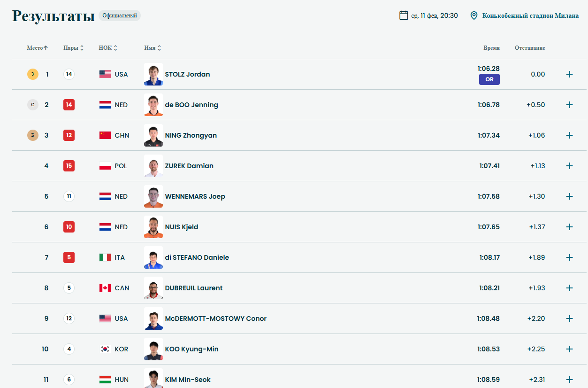This screenshot has height=388, width=588.
Task: Click the Официальный status badge
Action: tap(119, 16)
